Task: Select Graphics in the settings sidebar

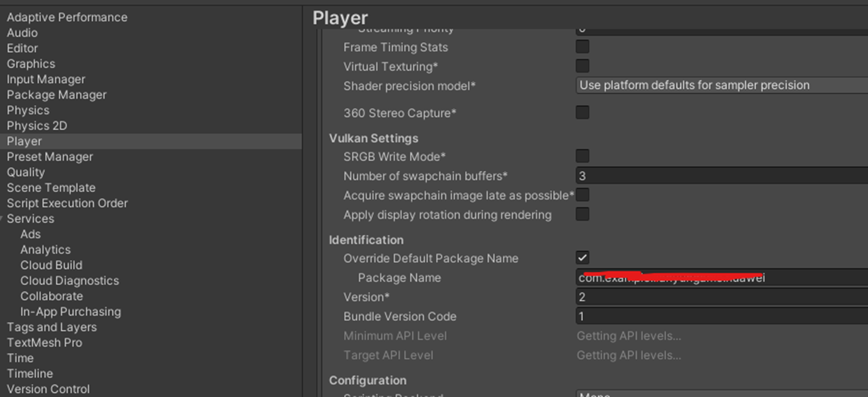Action: 30,63
